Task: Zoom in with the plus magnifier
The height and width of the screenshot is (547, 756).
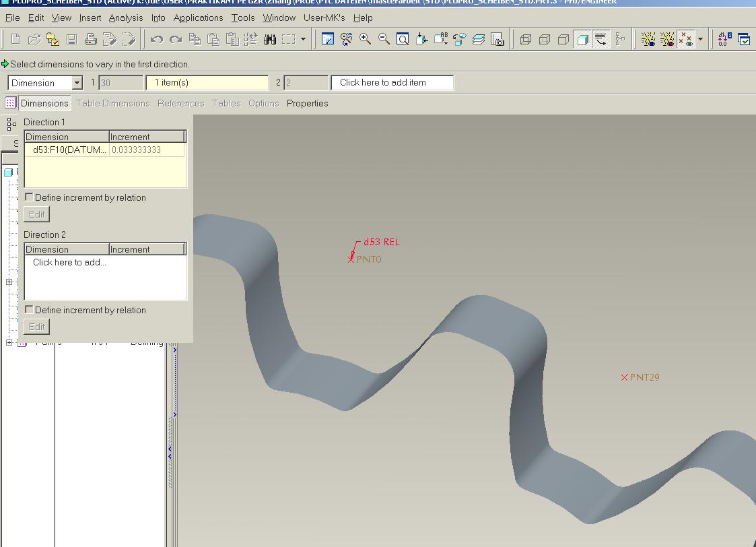Action: (365, 39)
